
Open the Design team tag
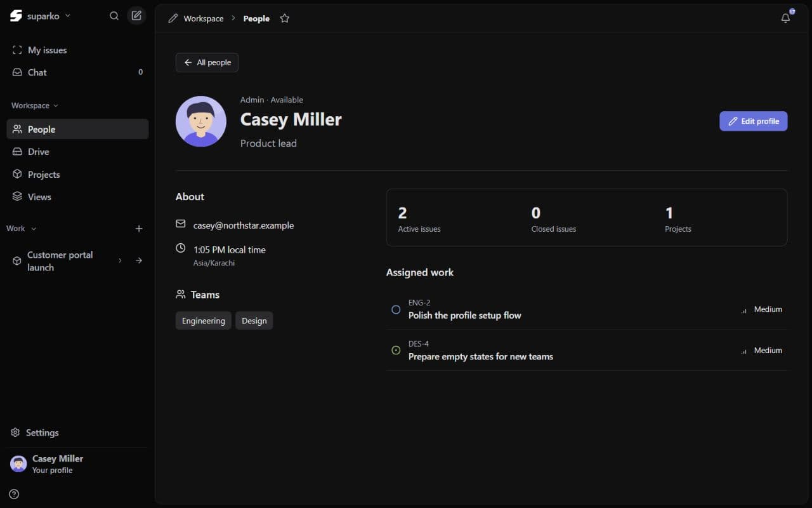pyautogui.click(x=254, y=321)
